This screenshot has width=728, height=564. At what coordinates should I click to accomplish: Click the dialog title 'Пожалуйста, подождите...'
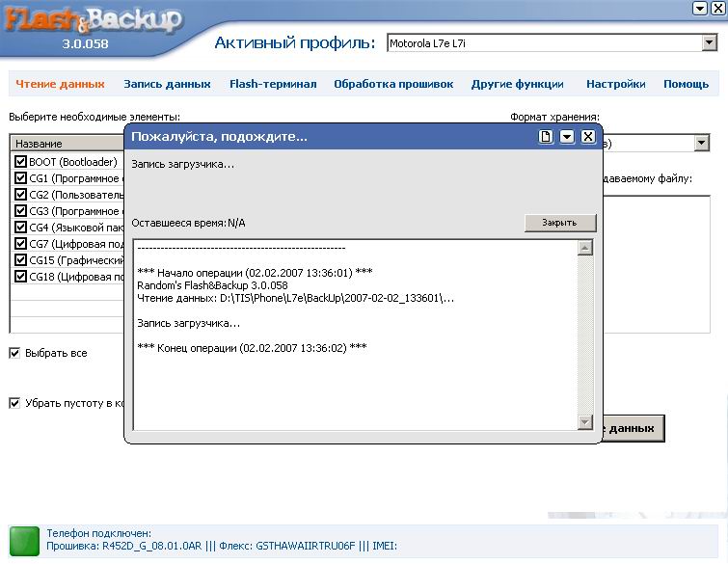click(x=219, y=137)
